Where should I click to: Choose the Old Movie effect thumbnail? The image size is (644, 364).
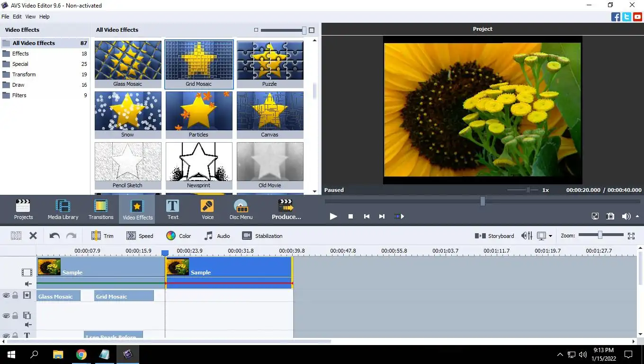[270, 165]
